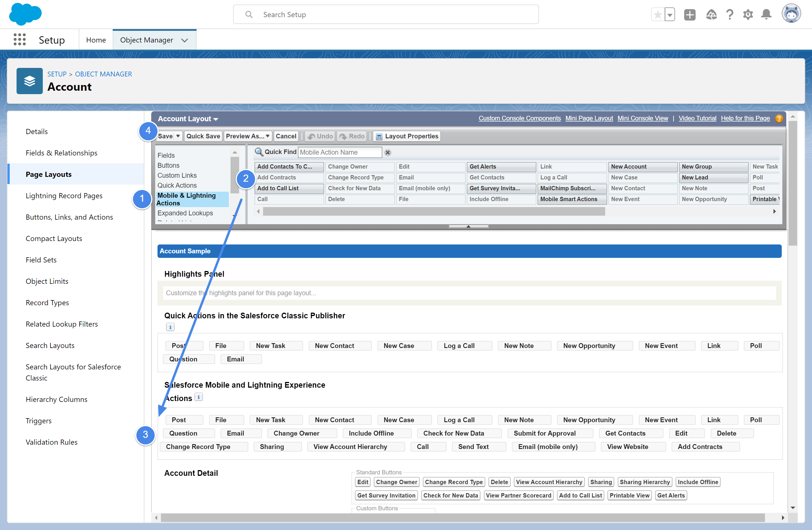812x530 pixels.
Task: Click the SETUP breadcrumb link
Action: [x=57, y=74]
